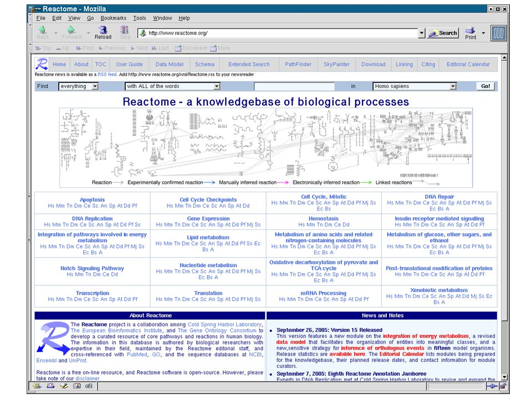Open Navigator from the status bar component icons

pyautogui.click(x=37, y=386)
